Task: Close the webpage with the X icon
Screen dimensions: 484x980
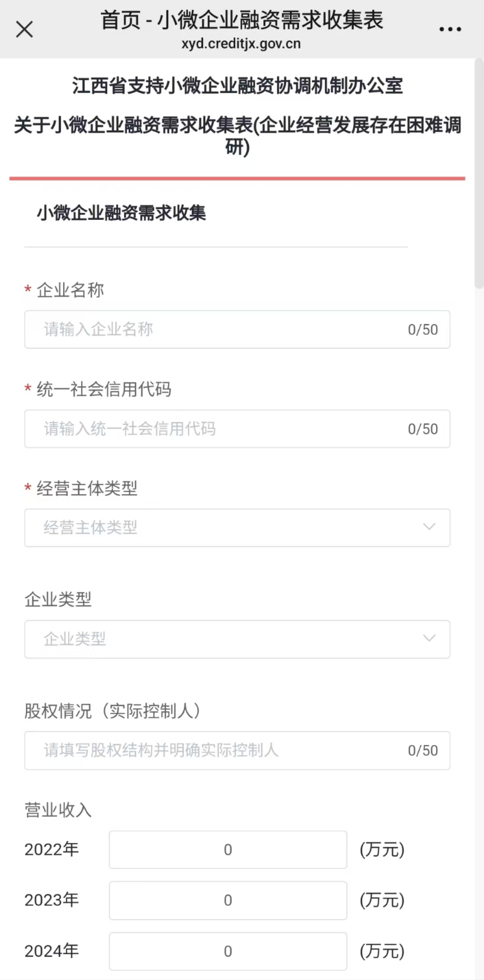Action: (24, 30)
